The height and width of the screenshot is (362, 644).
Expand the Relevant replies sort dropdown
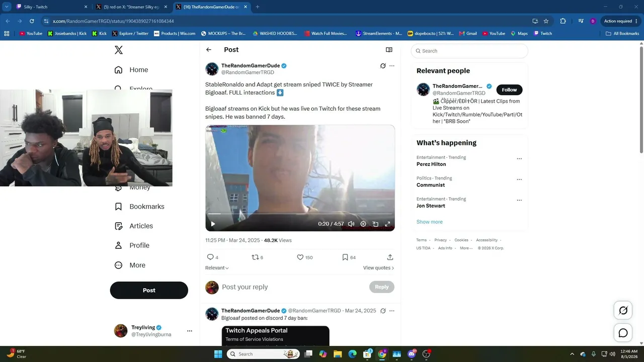pyautogui.click(x=217, y=268)
